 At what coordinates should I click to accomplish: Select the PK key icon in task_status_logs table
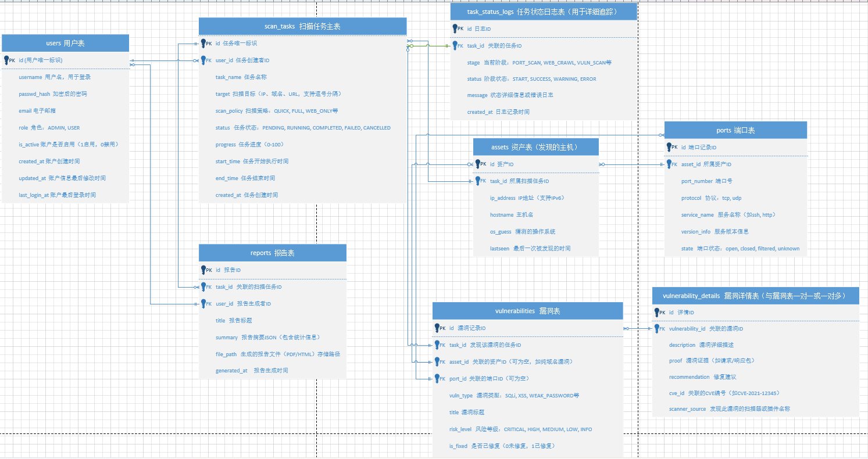(455, 28)
